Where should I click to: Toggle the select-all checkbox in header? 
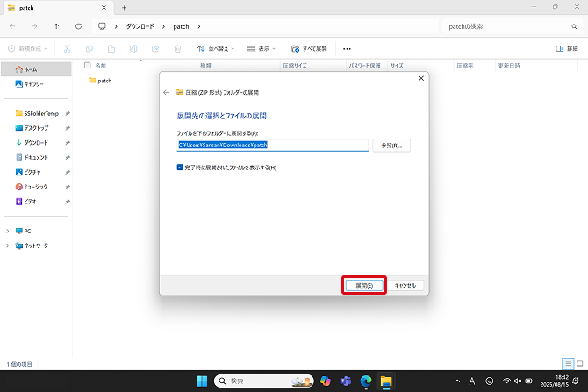tap(88, 65)
